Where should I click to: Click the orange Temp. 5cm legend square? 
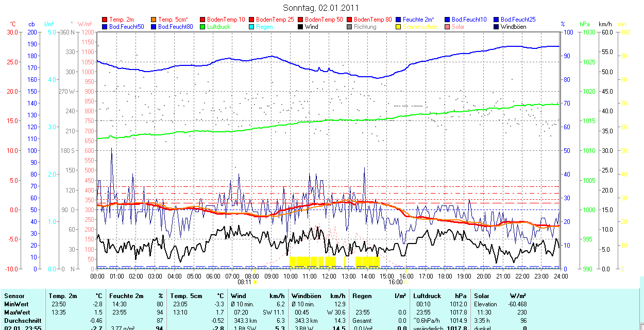154,20
